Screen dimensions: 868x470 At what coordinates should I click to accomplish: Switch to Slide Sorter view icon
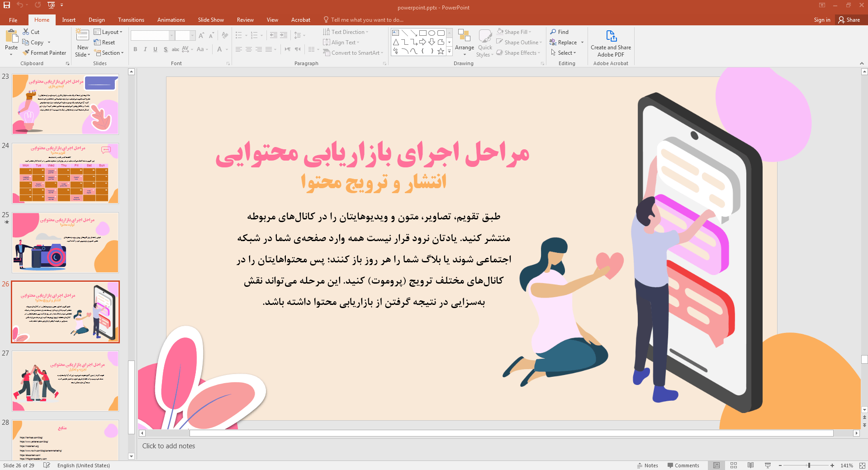[734, 465]
